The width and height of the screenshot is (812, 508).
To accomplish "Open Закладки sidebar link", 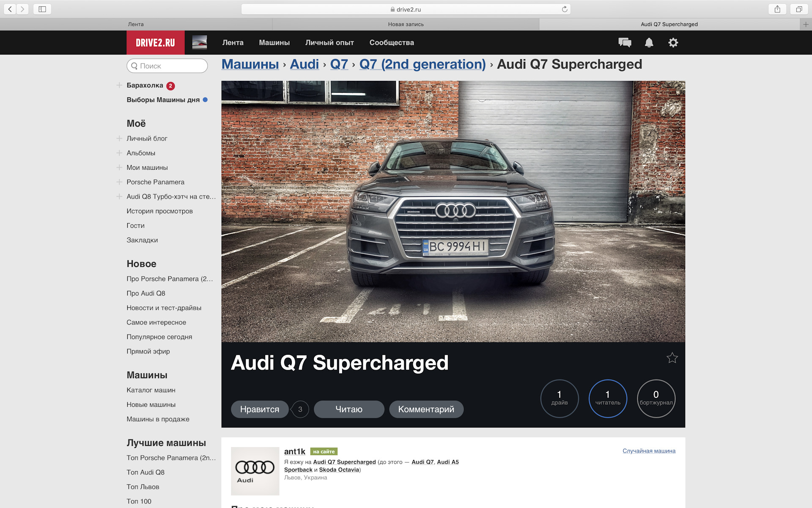I will pyautogui.click(x=142, y=240).
